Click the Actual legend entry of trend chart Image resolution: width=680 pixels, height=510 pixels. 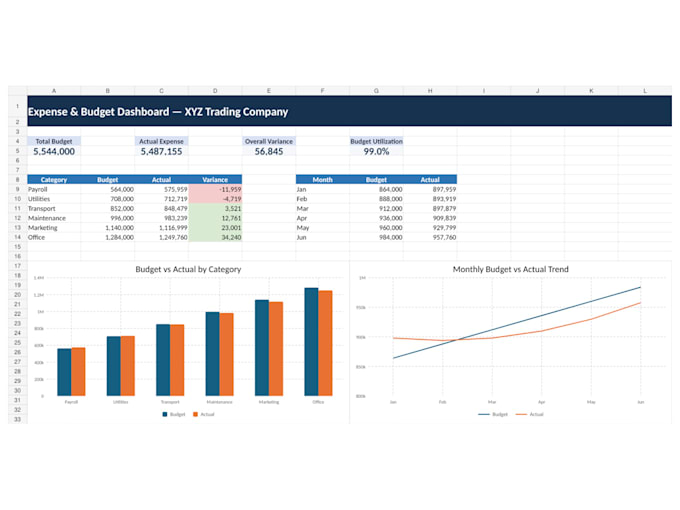(x=530, y=414)
